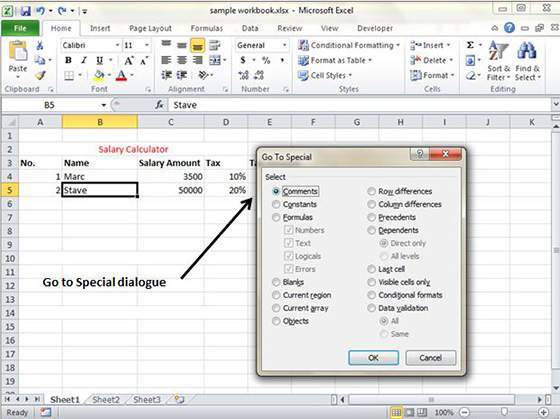Switch to the Sheet2 worksheet tab
Viewport: 560px width, 419px height.
tap(106, 399)
